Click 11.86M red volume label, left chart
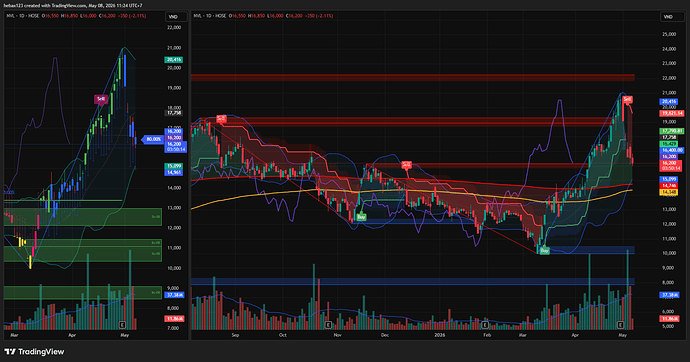Screen dimensions: 690x362 [x=174, y=318]
